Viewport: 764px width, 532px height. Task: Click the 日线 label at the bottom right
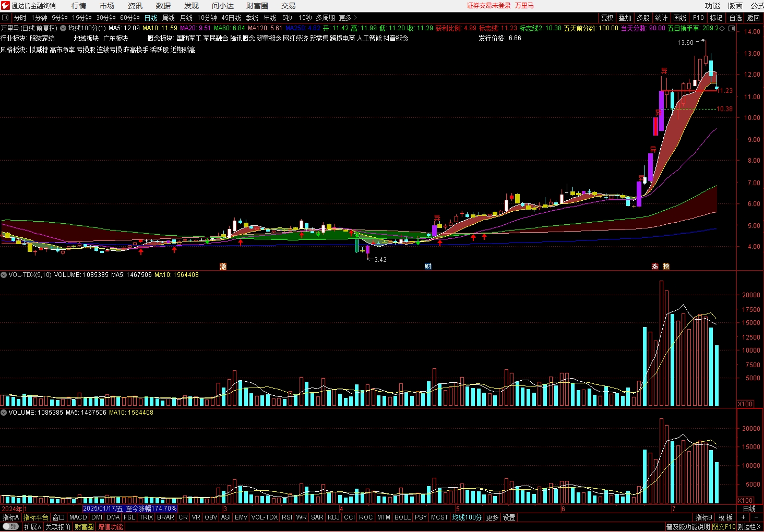[x=749, y=509]
